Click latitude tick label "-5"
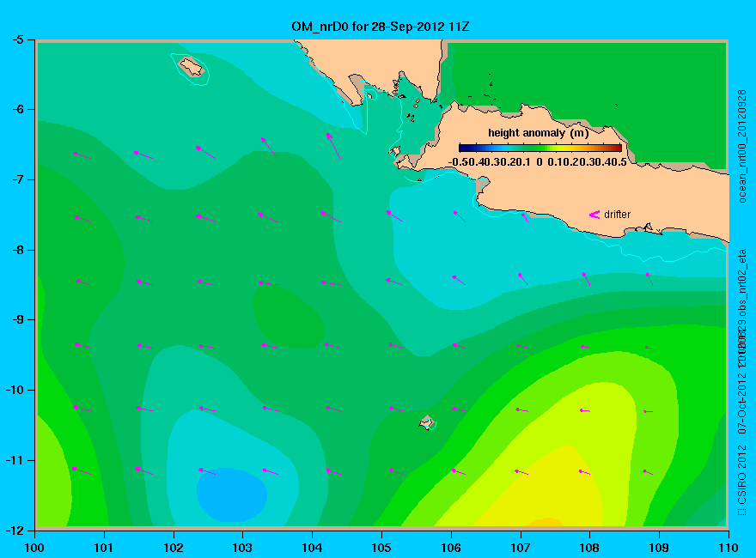This screenshot has width=756, height=558. (x=17, y=39)
